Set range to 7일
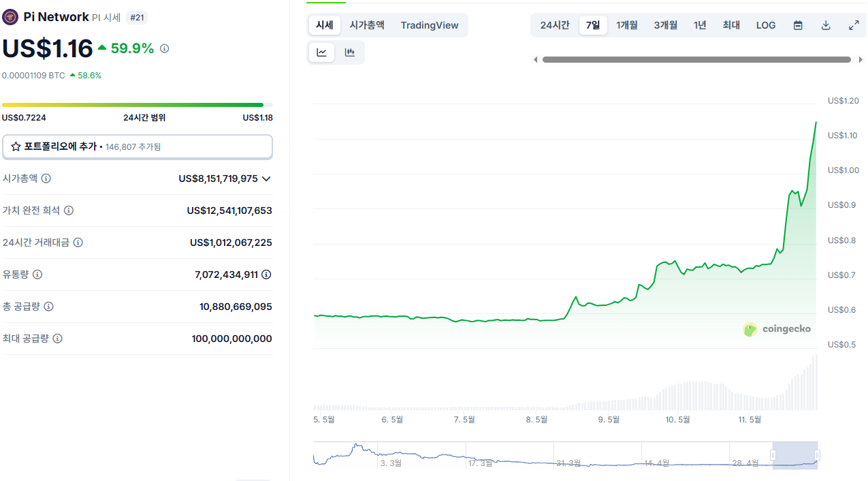 tap(594, 25)
